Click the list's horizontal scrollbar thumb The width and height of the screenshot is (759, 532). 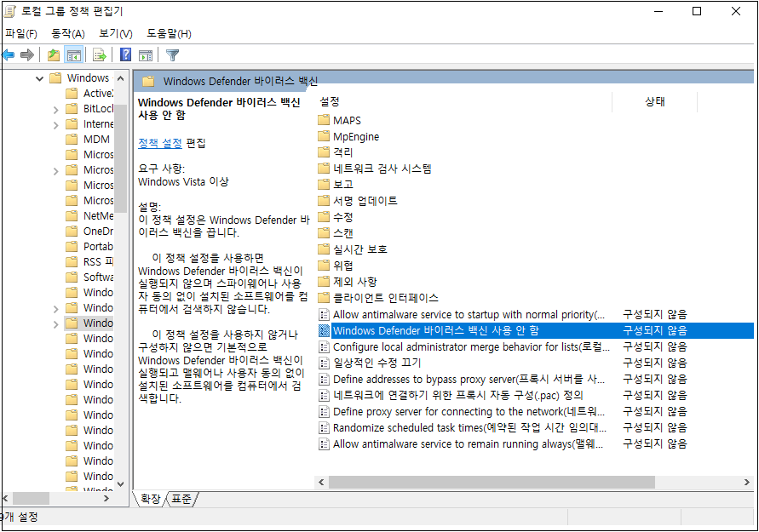[x=492, y=482]
